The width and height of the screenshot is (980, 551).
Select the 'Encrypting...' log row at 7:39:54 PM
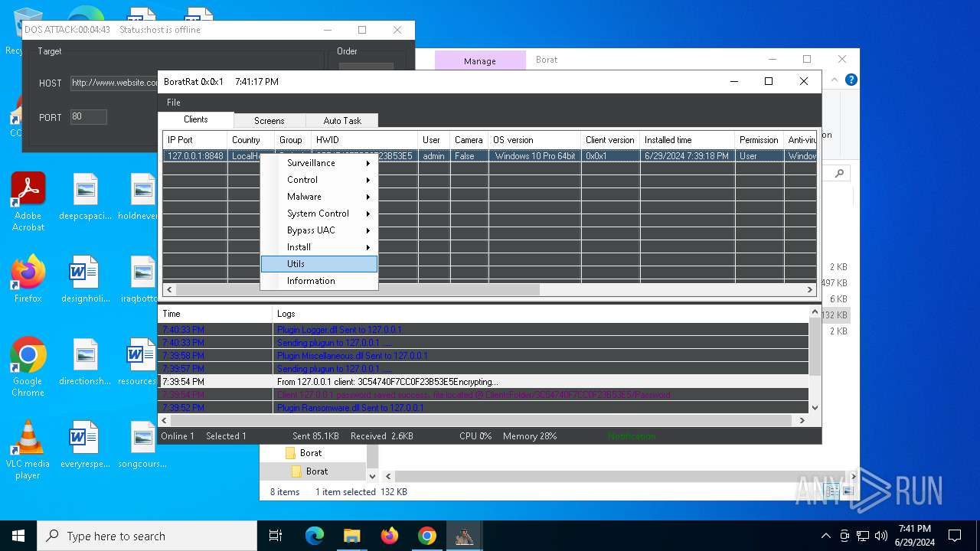[483, 382]
